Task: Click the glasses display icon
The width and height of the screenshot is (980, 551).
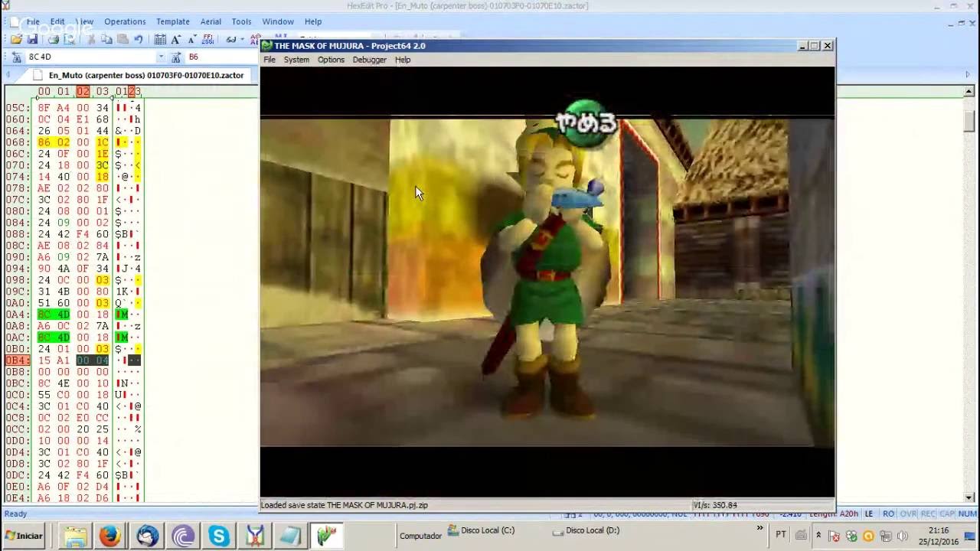Action: click(x=230, y=39)
